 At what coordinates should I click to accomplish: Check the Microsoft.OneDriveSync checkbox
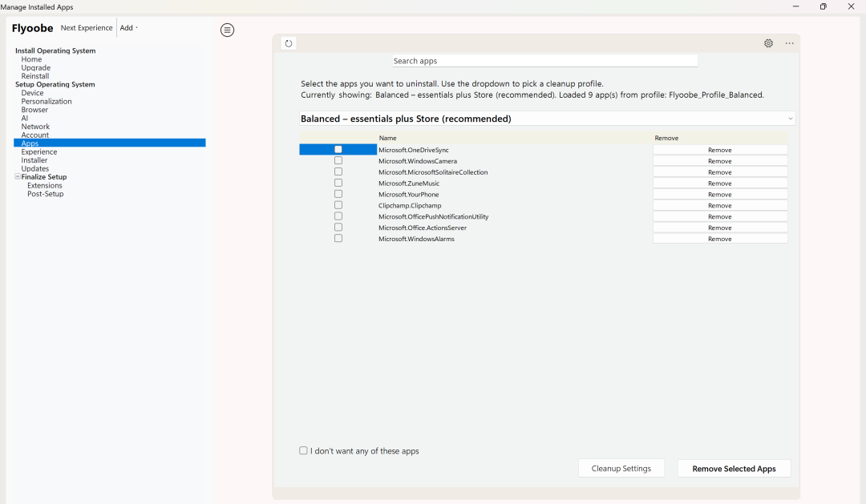click(338, 150)
